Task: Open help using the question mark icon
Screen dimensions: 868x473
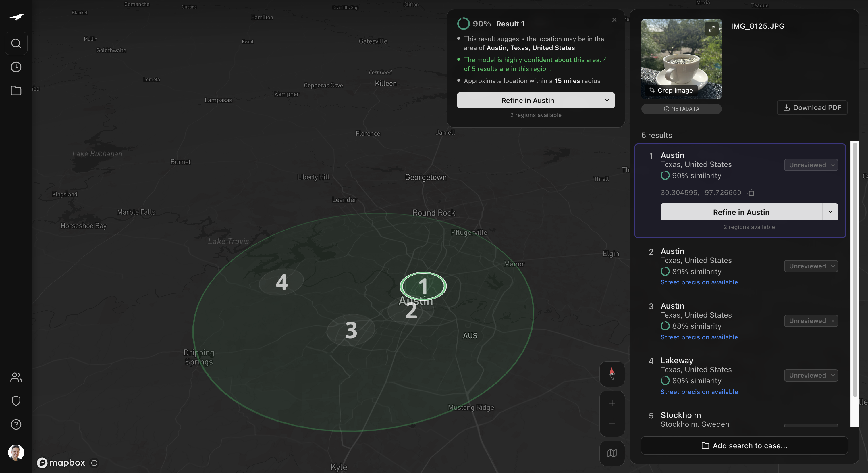Action: click(x=16, y=424)
